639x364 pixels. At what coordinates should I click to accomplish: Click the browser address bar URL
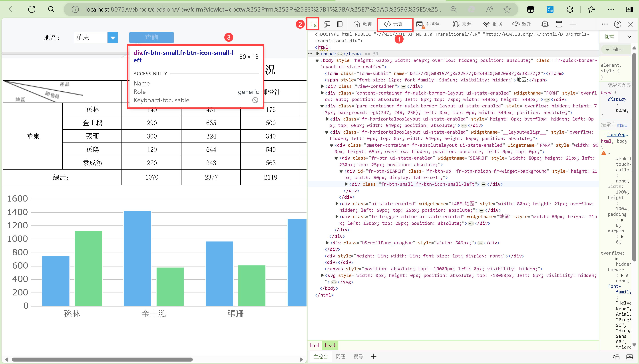(x=264, y=10)
